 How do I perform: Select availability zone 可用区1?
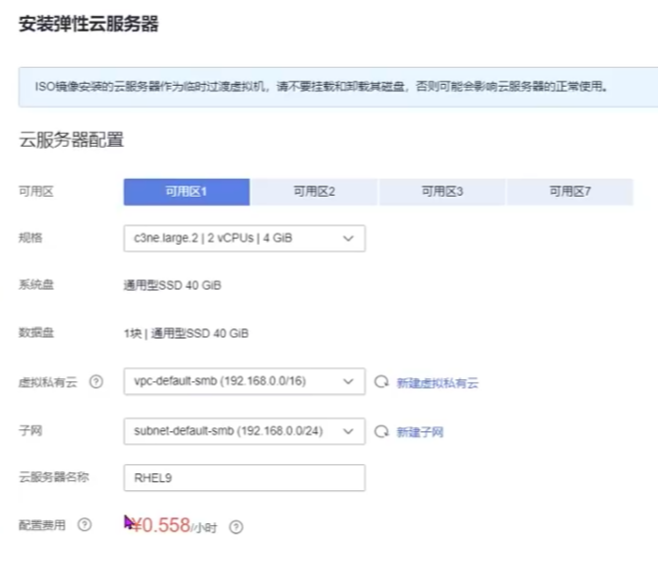click(186, 191)
